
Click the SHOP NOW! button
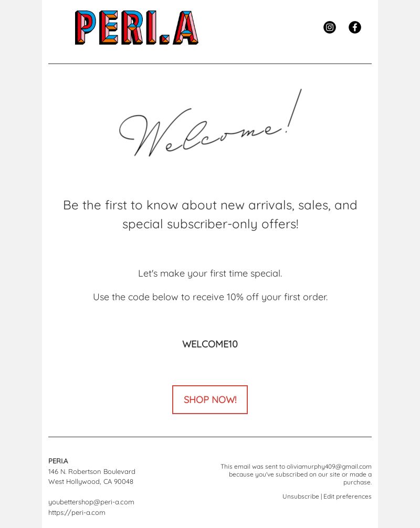210,400
